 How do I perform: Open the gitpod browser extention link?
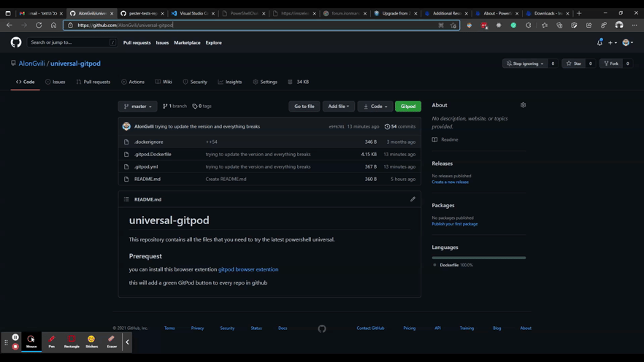[248, 269]
